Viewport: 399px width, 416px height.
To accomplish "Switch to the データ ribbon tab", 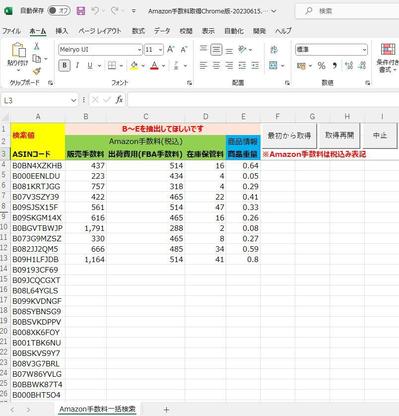I will coord(162,31).
